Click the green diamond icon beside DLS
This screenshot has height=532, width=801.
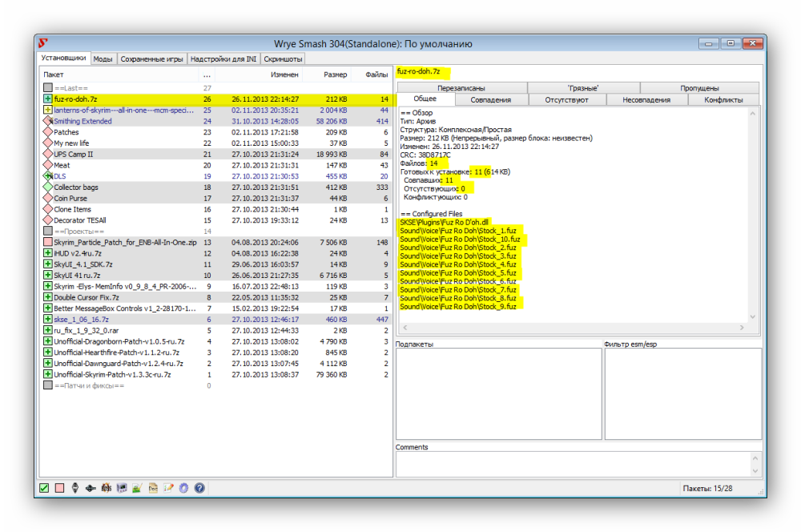(47, 175)
